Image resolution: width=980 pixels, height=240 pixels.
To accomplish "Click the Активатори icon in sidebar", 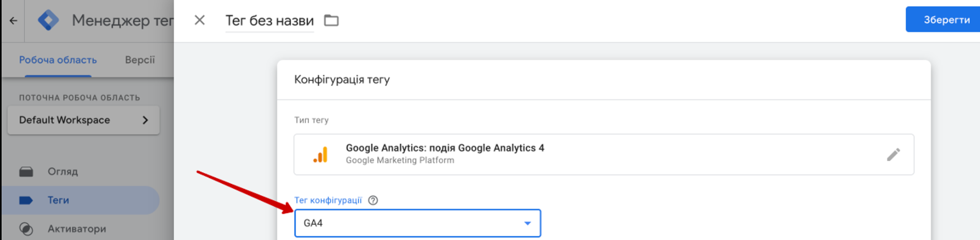I will 26,229.
